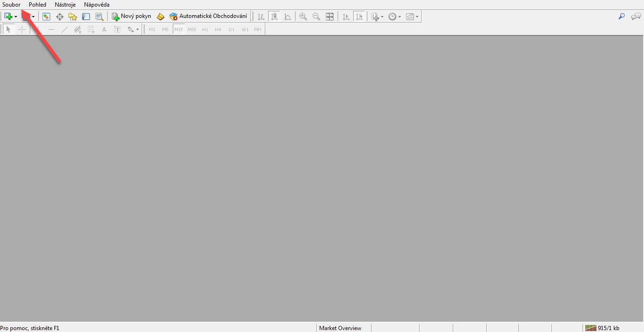The image size is (644, 332).
Task: Expand the arrows objects dropdown
Action: tap(137, 30)
